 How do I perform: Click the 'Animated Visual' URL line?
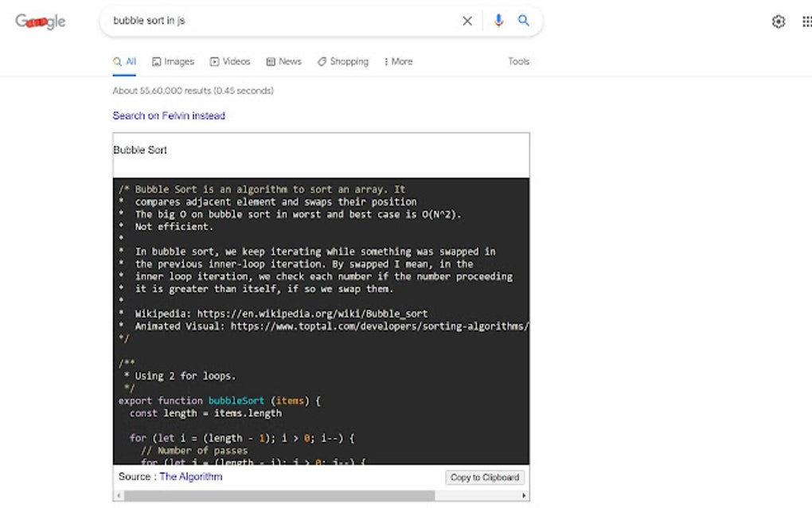click(x=324, y=326)
